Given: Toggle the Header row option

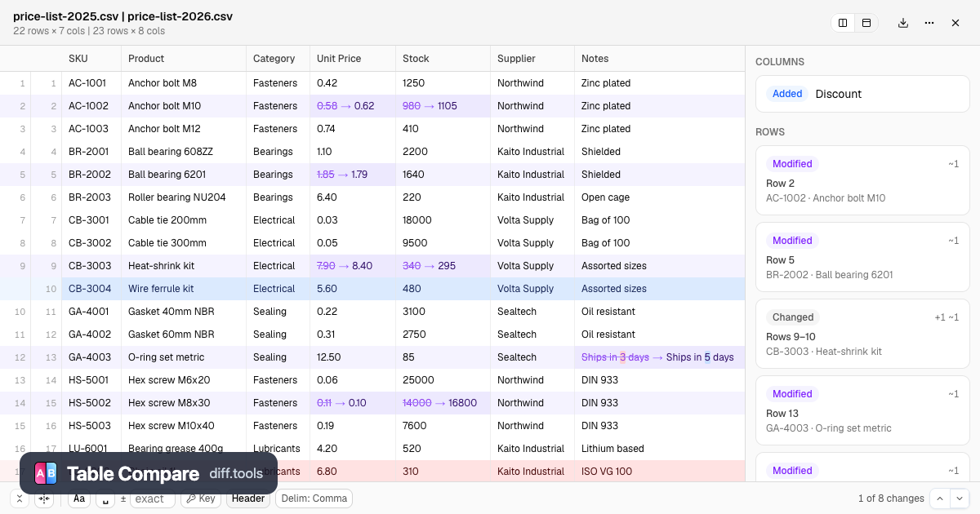Looking at the screenshot, I should pyautogui.click(x=248, y=498).
